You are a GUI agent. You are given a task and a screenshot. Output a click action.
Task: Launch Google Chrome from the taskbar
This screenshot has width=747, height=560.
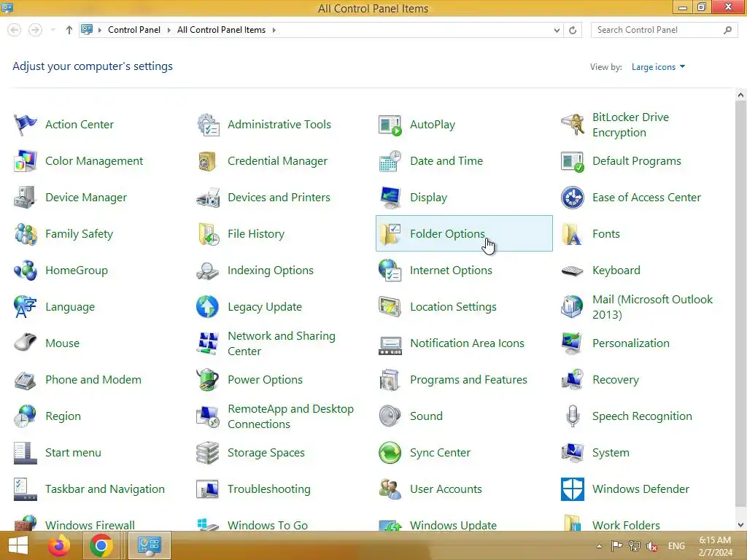pyautogui.click(x=101, y=545)
